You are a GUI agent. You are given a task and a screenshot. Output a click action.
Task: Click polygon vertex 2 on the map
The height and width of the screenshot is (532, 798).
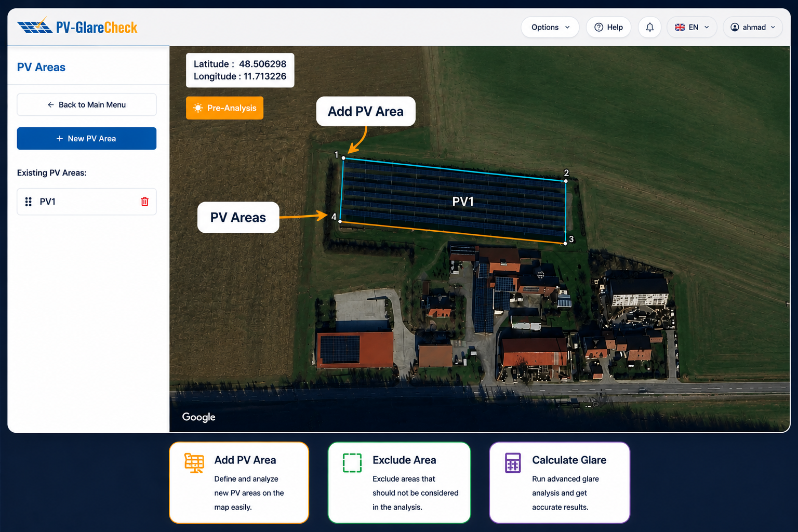click(x=566, y=181)
